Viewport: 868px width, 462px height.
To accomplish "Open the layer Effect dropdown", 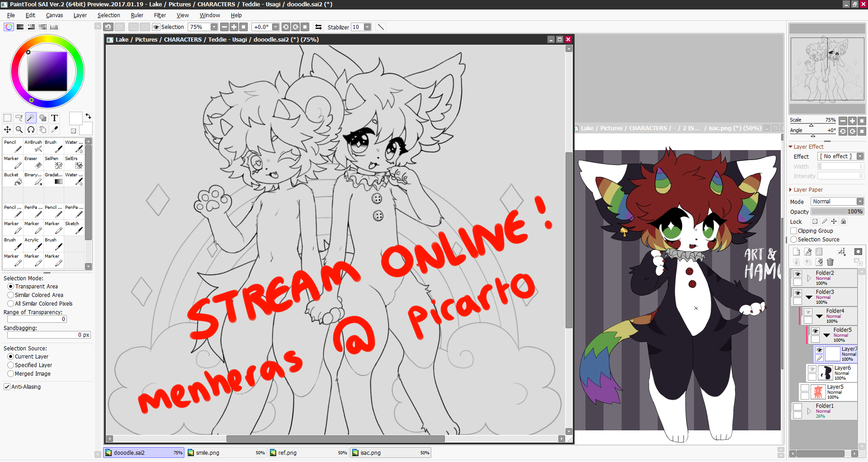I will (x=860, y=156).
